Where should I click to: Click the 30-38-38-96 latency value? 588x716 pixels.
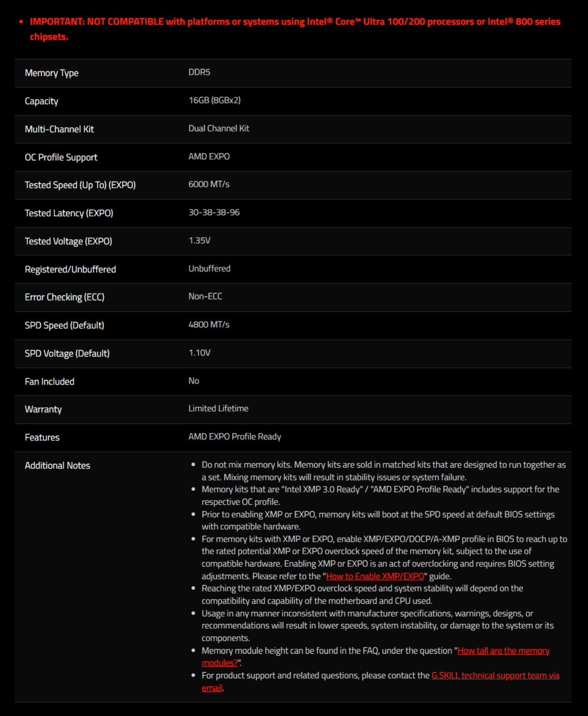[214, 213]
